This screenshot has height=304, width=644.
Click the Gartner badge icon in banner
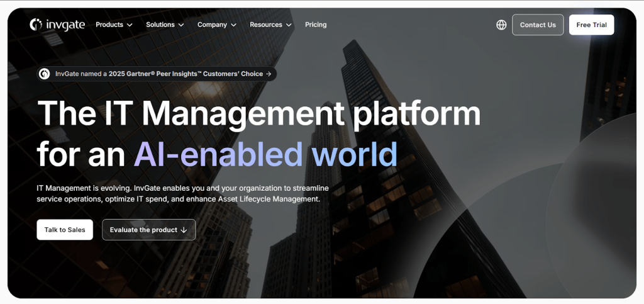45,74
